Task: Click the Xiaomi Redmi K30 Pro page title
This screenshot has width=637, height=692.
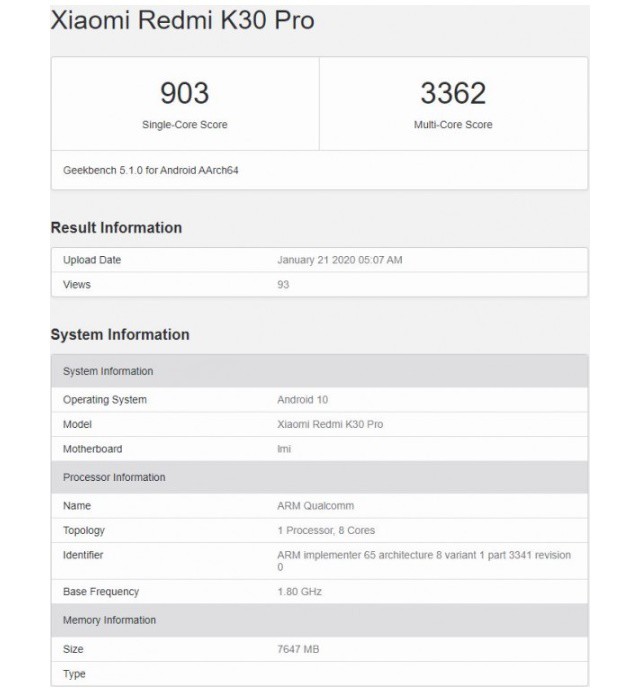Action: point(182,20)
